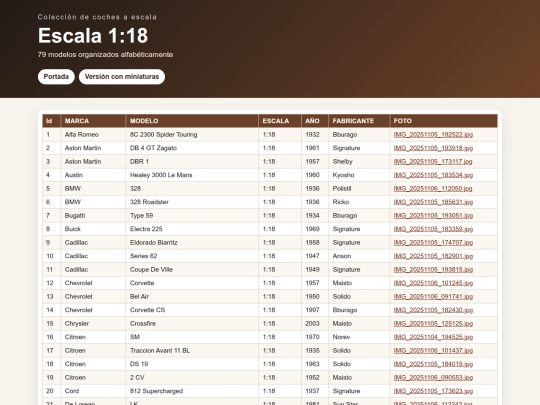The width and height of the screenshot is (540, 405).
Task: Open photo link IMG_20251104_194525.jpg
Action: click(433, 337)
